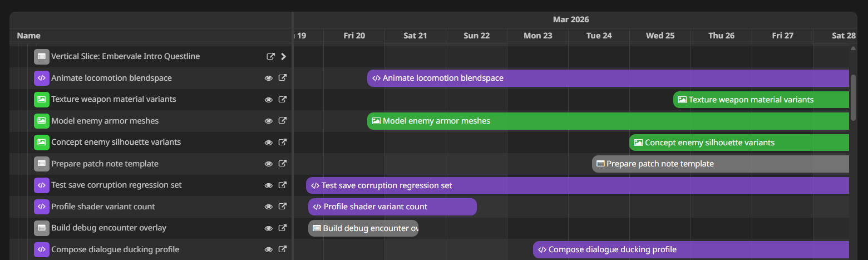The image size is (868, 260).
Task: Click the vertical scrollbar thumb on the timeline
Action: [x=853, y=97]
